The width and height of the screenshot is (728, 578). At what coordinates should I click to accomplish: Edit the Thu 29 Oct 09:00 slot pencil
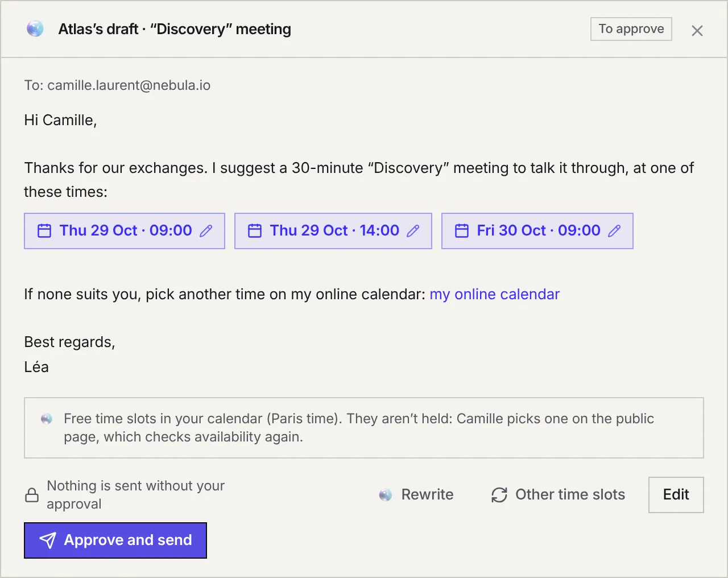pos(206,231)
